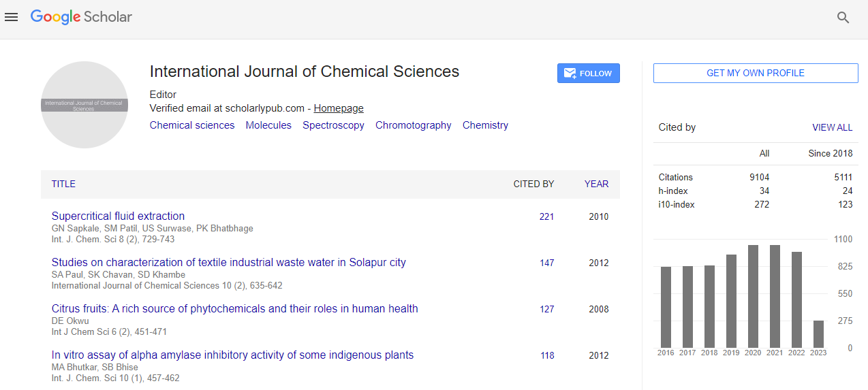
Task: Click the 'Since 2018' column heading
Action: pos(830,154)
